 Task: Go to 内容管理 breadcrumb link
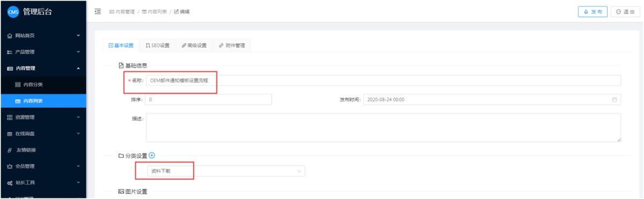click(x=122, y=11)
